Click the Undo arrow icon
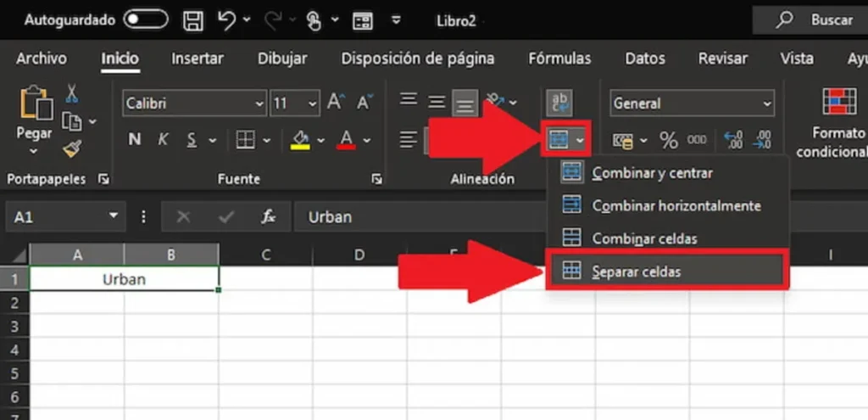 226,20
